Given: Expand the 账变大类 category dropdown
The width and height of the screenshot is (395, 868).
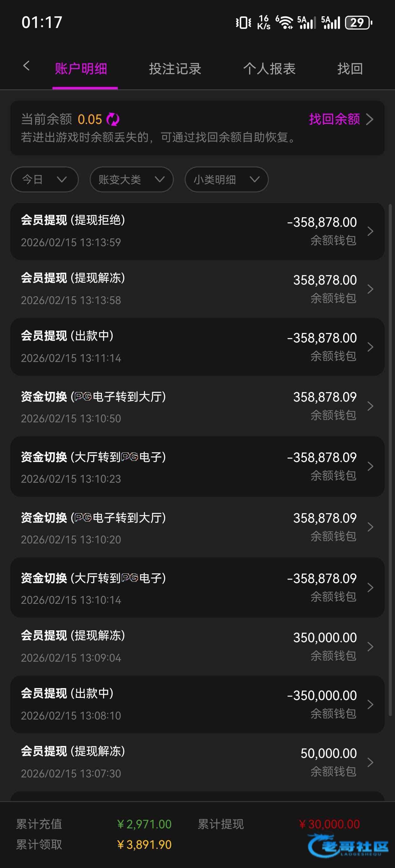Looking at the screenshot, I should click(x=131, y=180).
